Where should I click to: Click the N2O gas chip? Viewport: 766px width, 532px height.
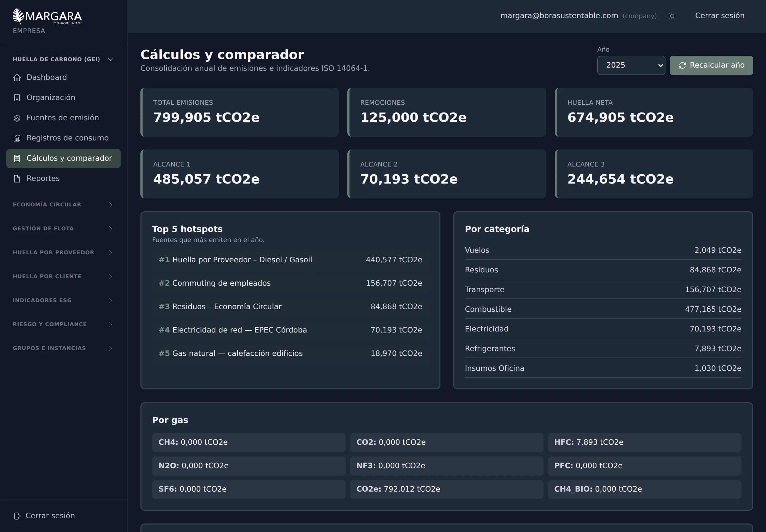click(249, 466)
